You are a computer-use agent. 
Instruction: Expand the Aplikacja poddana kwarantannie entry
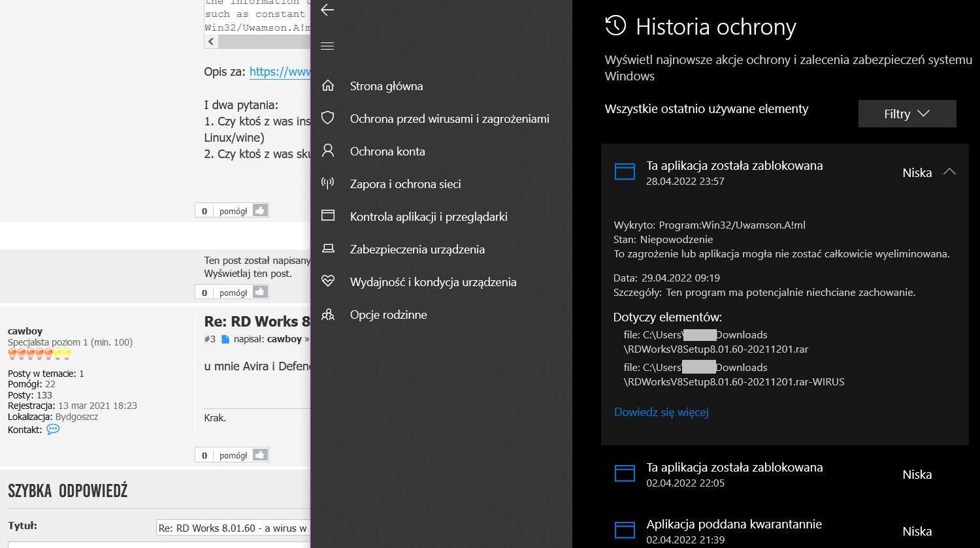click(785, 530)
